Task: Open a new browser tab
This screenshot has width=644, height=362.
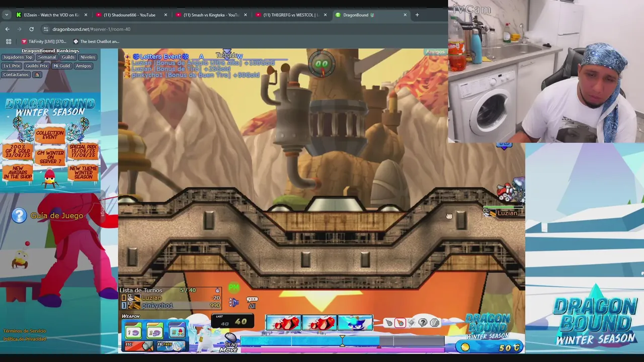Action: [x=417, y=15]
